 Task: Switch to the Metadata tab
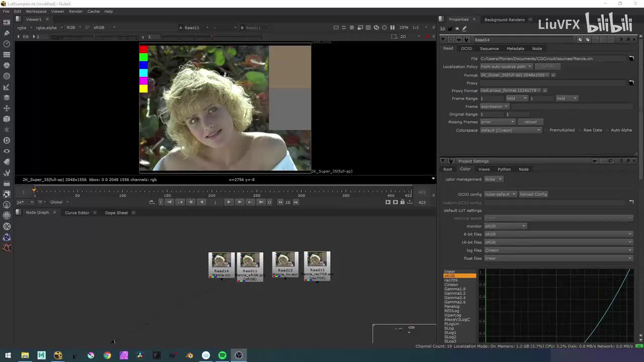(x=515, y=49)
